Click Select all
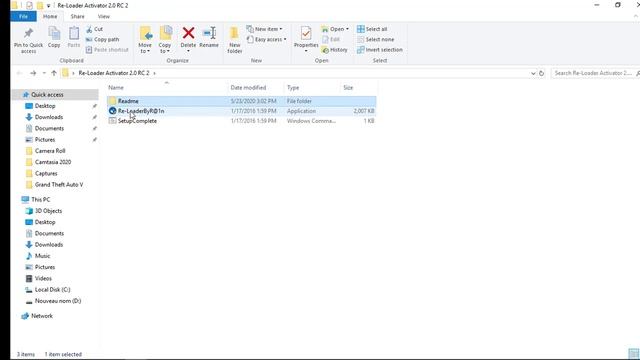This screenshot has width=640, height=360. pos(372,29)
